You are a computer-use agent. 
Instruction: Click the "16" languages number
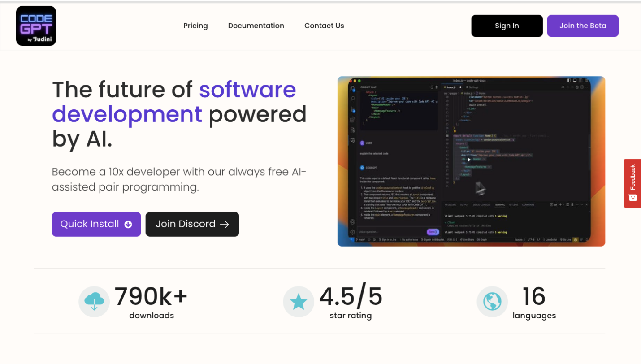coord(534,296)
